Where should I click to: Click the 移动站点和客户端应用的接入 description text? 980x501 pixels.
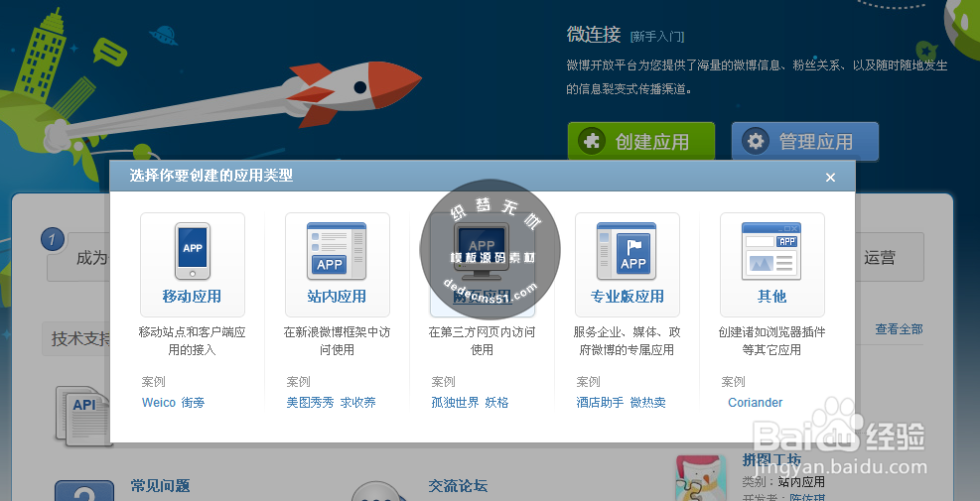pos(192,341)
